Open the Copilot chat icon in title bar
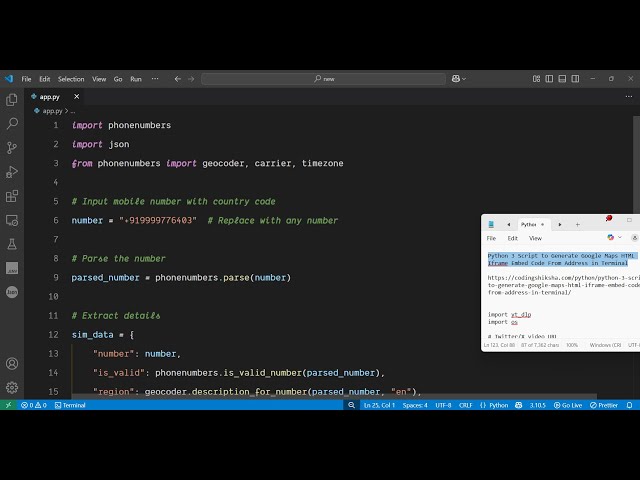640x480 pixels. 456,79
